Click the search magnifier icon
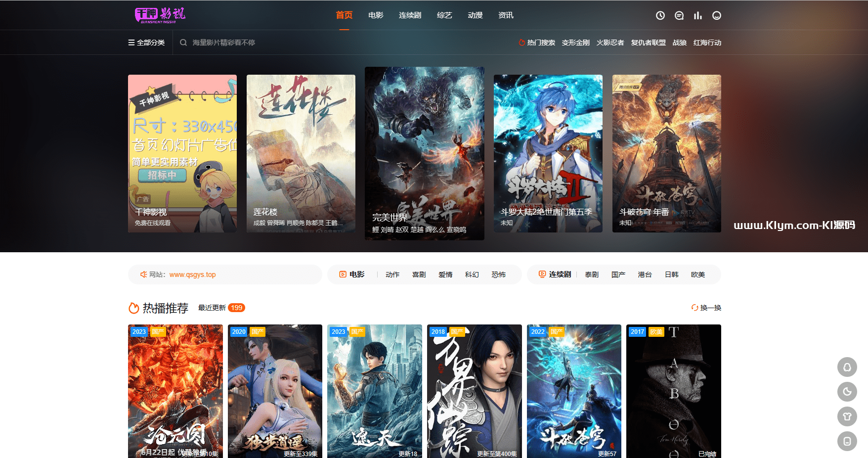This screenshot has width=868, height=458. (183, 43)
